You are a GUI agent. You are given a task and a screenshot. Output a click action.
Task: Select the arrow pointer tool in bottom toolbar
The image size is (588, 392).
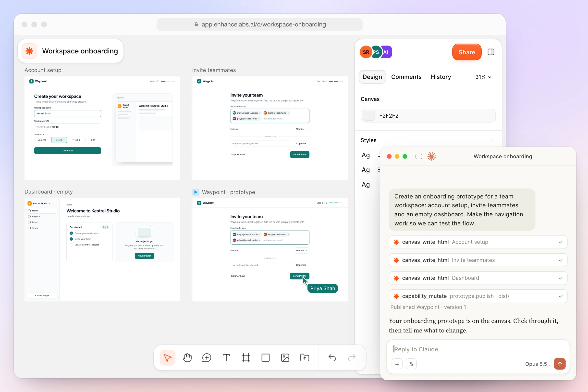point(168,358)
